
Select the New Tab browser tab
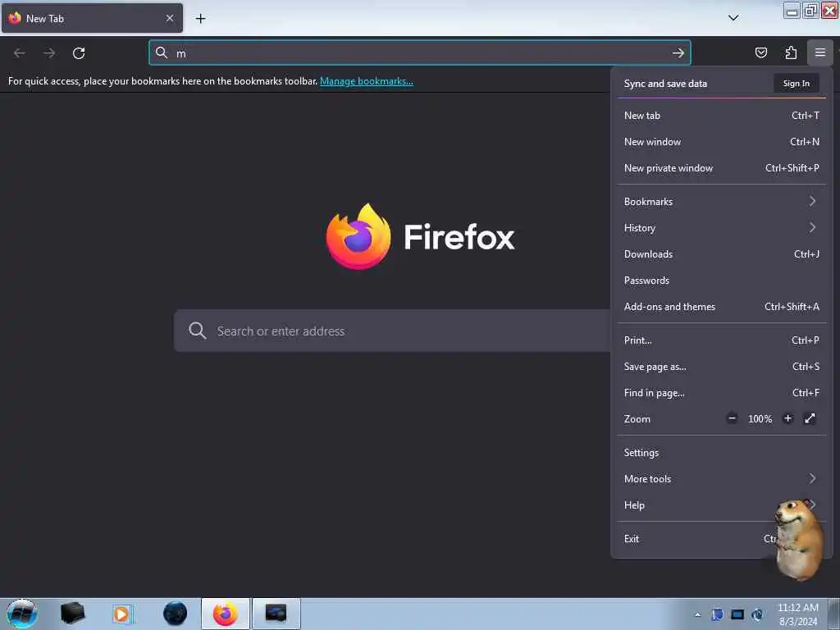pos(92,18)
